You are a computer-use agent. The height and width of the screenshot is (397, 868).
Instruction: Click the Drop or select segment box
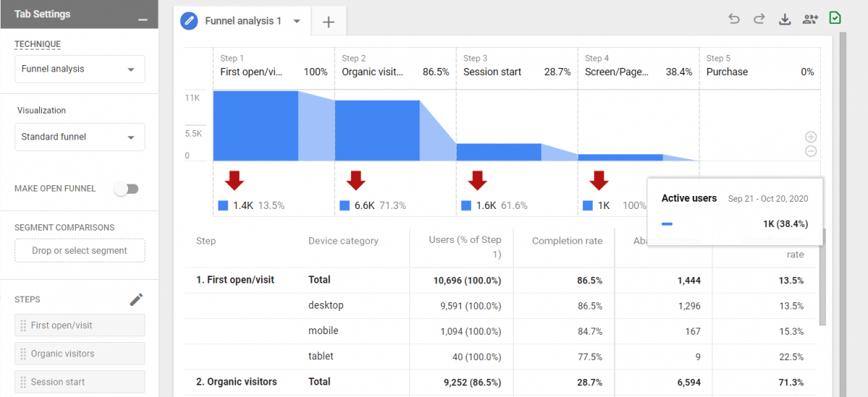[x=80, y=250]
